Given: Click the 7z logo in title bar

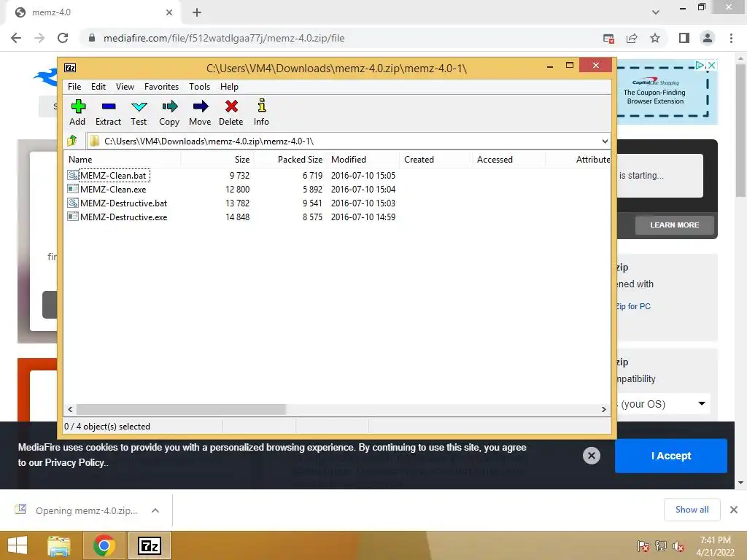Looking at the screenshot, I should pyautogui.click(x=70, y=68).
